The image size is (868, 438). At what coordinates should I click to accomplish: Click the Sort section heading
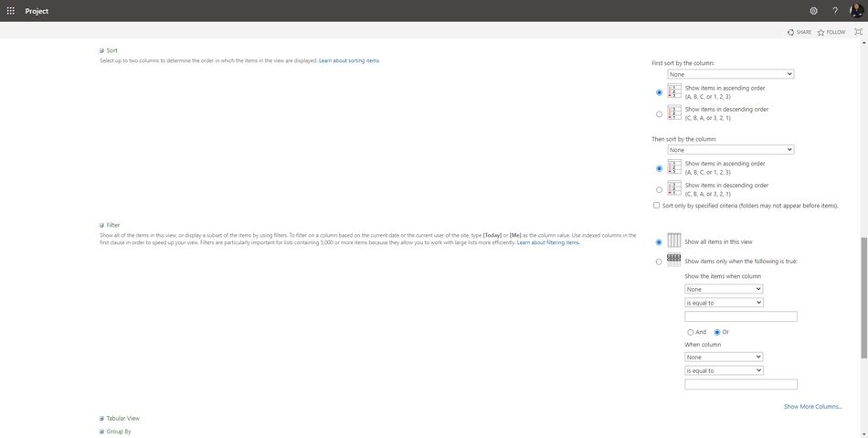click(x=111, y=50)
